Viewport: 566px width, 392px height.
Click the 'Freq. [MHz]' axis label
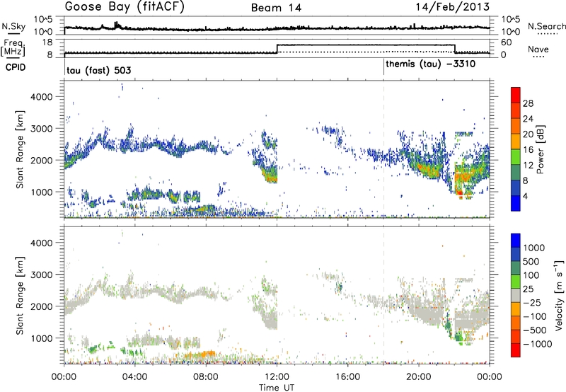[13, 48]
